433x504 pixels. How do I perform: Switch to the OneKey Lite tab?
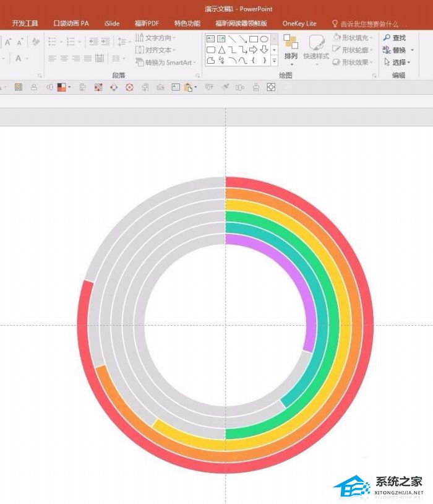(x=299, y=24)
